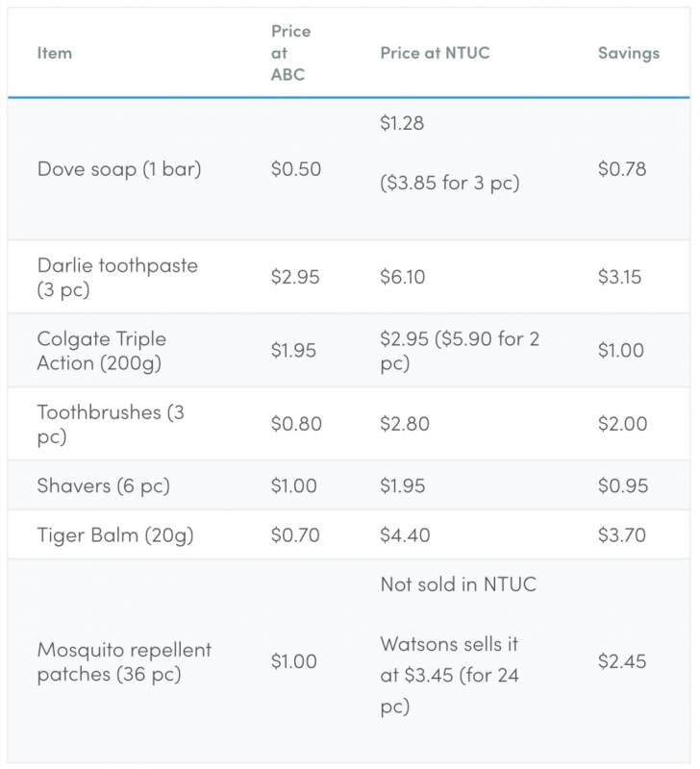Select the Shavers (6 pc) cell
This screenshot has width=700, height=769.
click(x=103, y=485)
